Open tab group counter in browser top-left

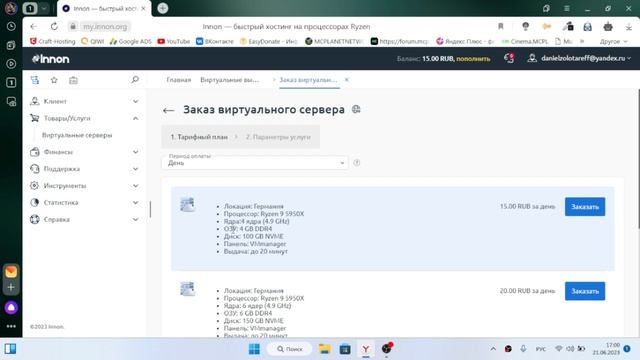[30, 8]
